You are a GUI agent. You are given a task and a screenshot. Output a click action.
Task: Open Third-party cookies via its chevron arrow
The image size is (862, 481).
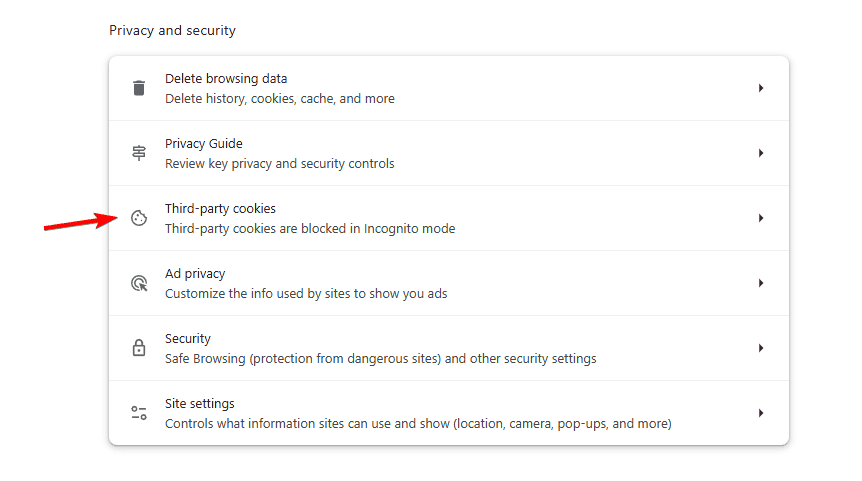click(761, 218)
